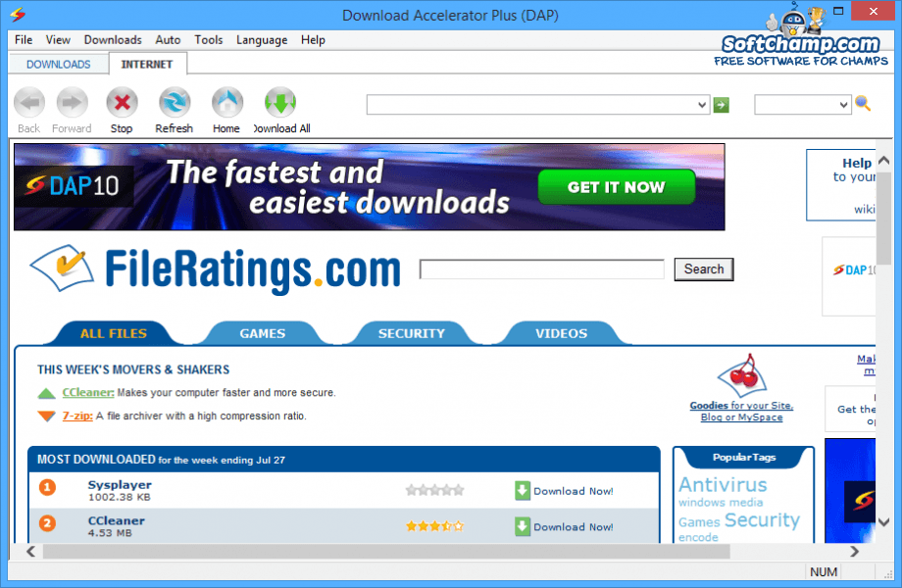Open the File menu

[x=24, y=39]
